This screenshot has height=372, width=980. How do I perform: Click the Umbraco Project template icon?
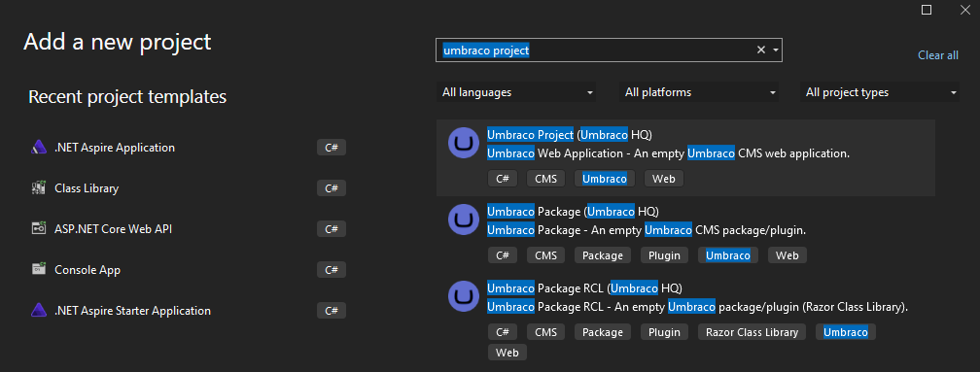click(464, 143)
